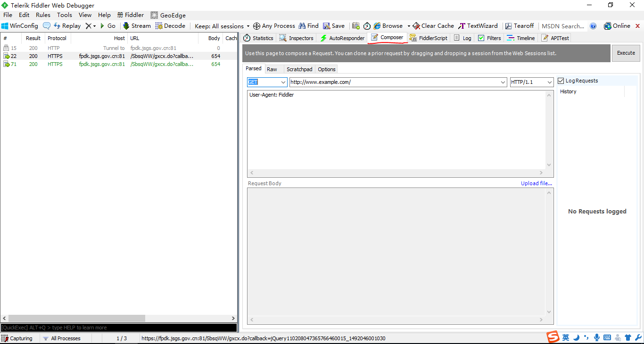
Task: Save sessions using toolbar Save
Action: [334, 26]
